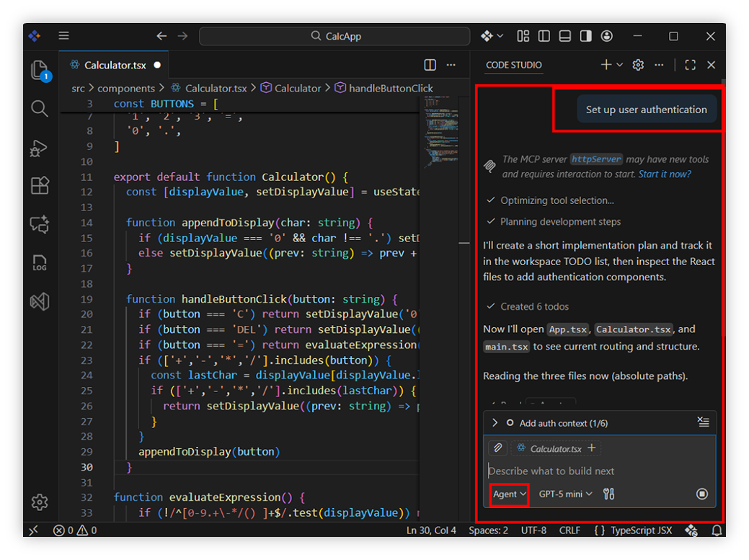749x560 pixels.
Task: Stop the running agent request
Action: click(702, 494)
